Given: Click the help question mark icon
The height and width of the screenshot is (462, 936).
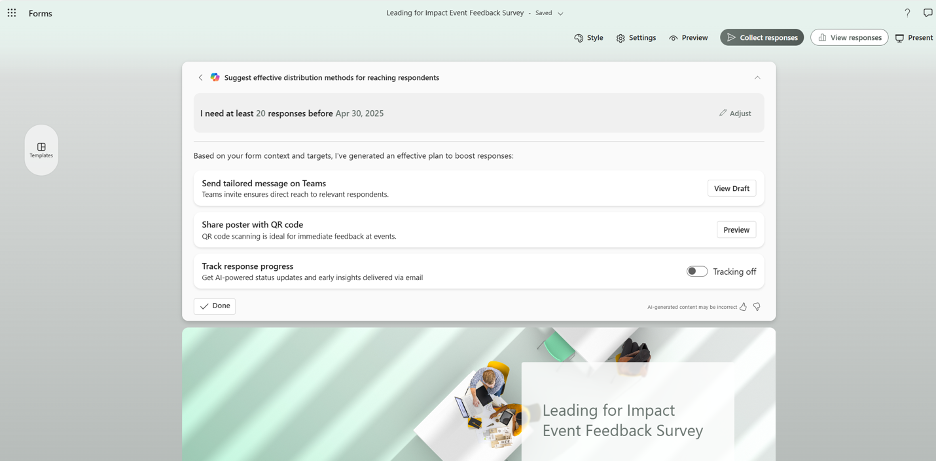Looking at the screenshot, I should click(907, 13).
